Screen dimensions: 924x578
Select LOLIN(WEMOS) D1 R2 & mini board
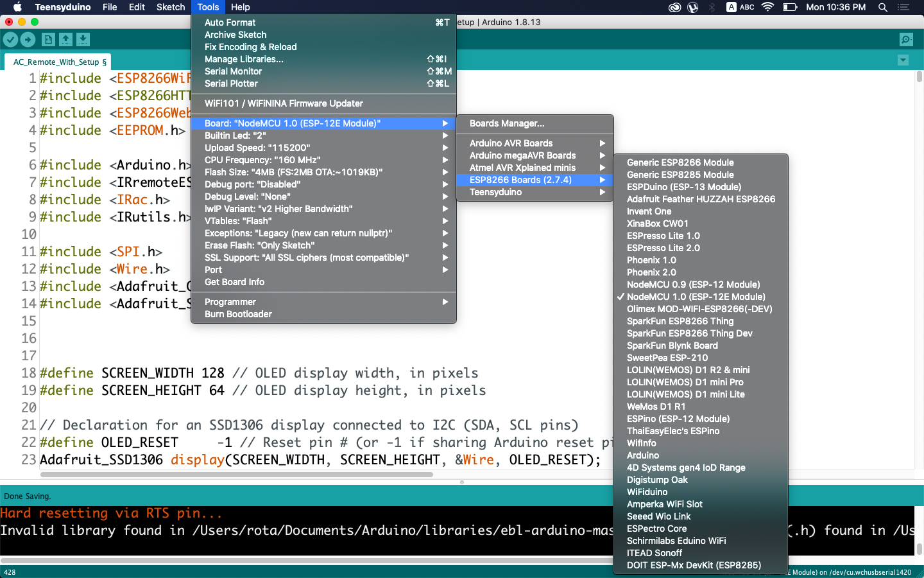[701, 370]
